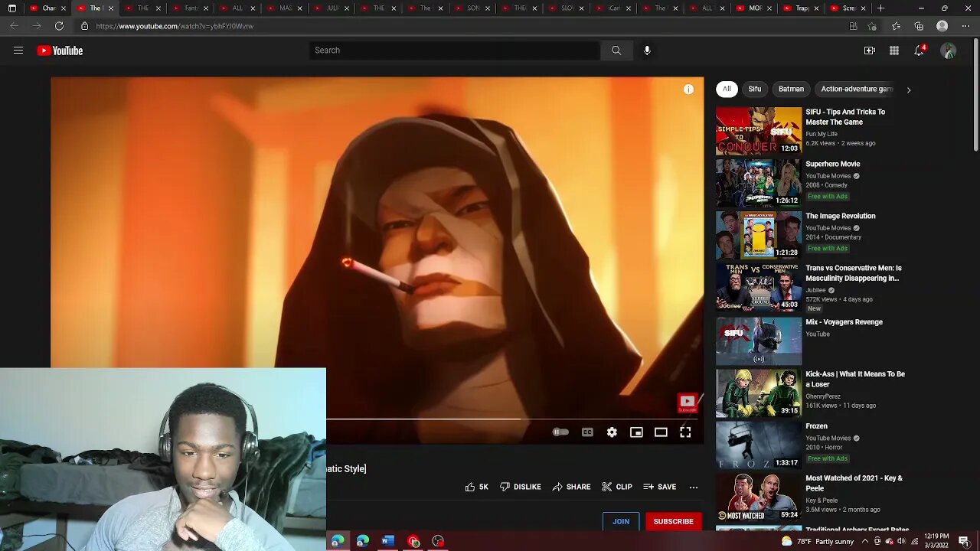Open the browser profile icon
This screenshot has width=980, height=551.
coord(942,26)
